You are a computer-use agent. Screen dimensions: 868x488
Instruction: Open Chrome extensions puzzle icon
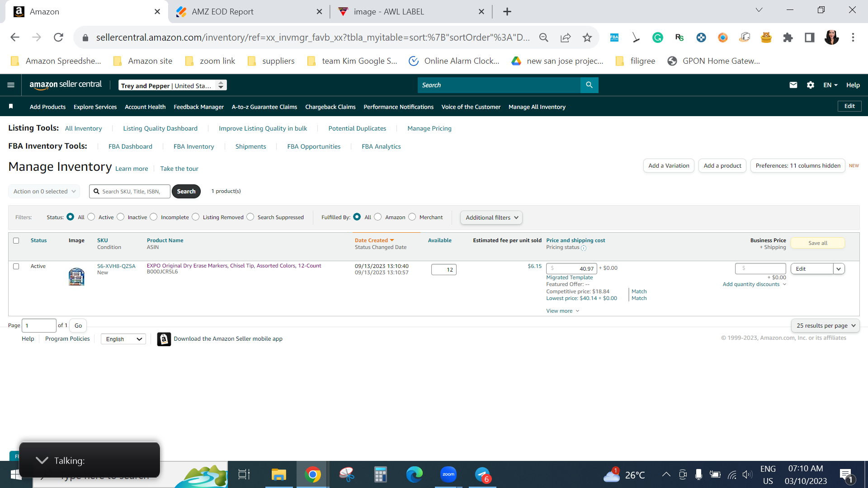tap(788, 38)
